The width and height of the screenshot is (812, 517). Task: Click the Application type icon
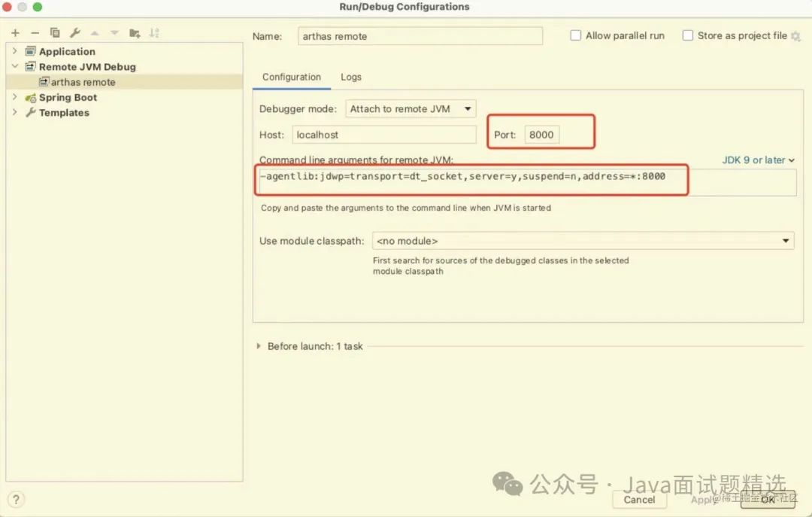[x=31, y=51]
